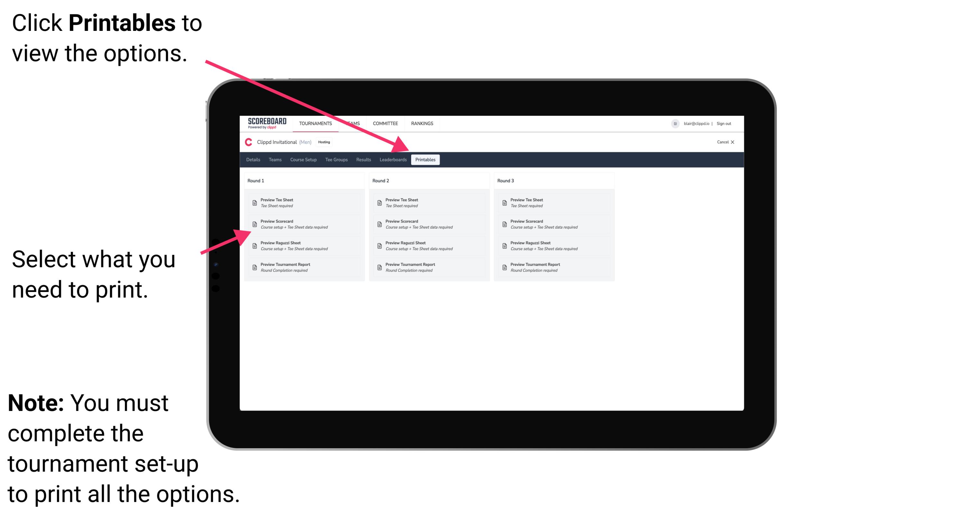This screenshot has width=980, height=527.
Task: Click the Leaderboards tab
Action: pos(393,160)
